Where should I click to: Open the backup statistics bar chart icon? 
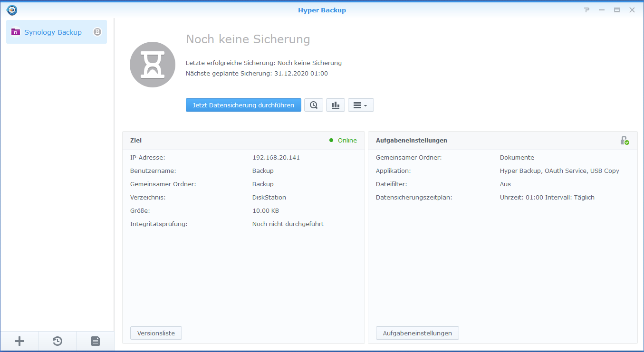336,105
